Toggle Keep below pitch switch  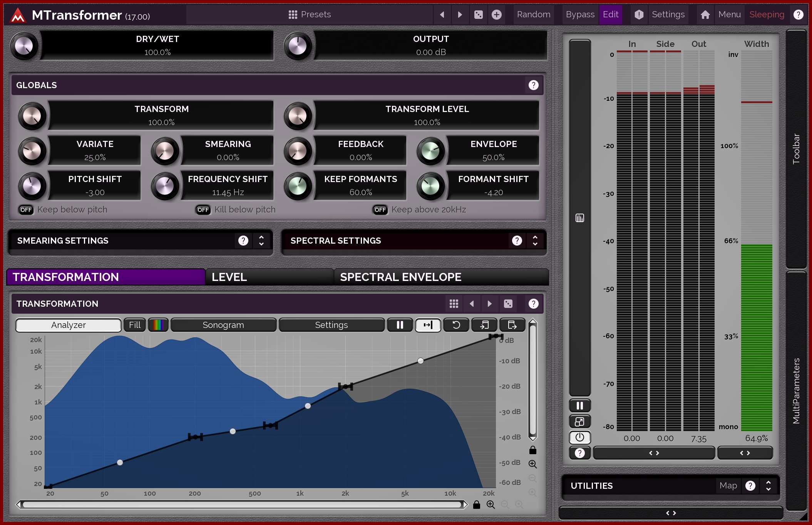click(26, 210)
